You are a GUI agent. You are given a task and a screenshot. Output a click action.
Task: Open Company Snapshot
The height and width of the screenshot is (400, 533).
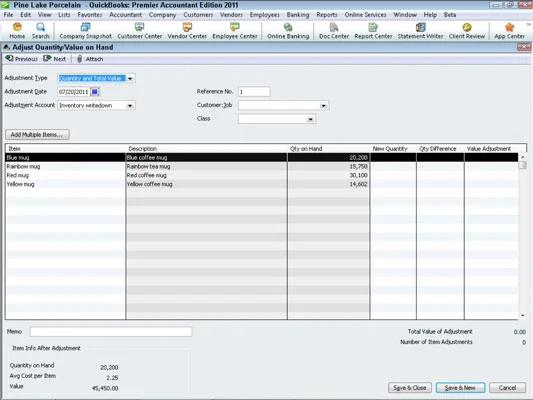85,31
